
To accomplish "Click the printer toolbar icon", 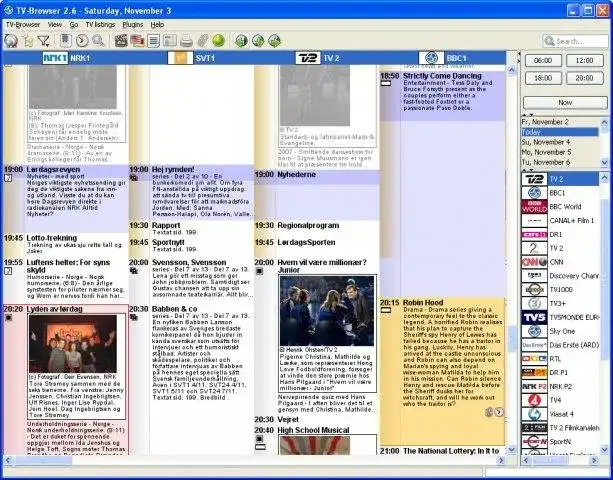I will pos(186,41).
